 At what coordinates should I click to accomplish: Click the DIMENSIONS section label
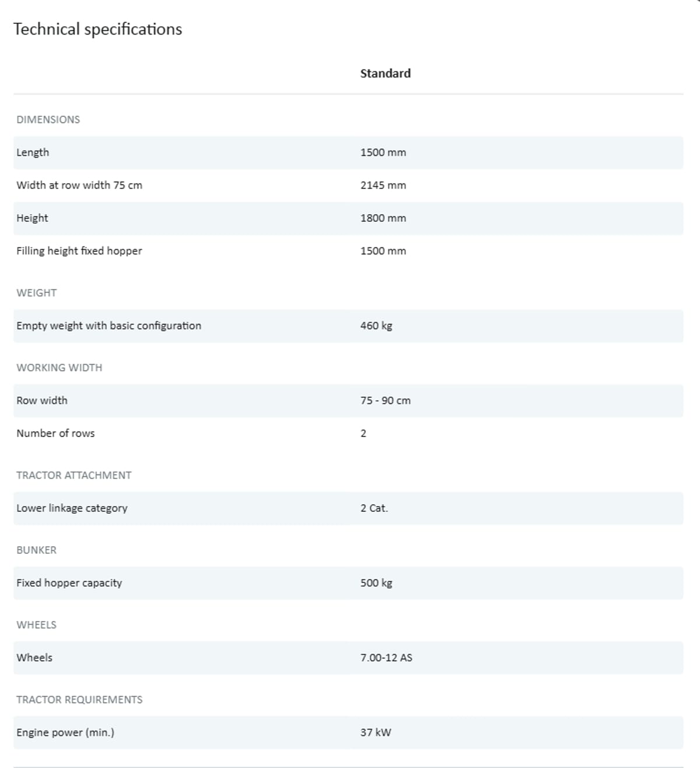click(48, 120)
